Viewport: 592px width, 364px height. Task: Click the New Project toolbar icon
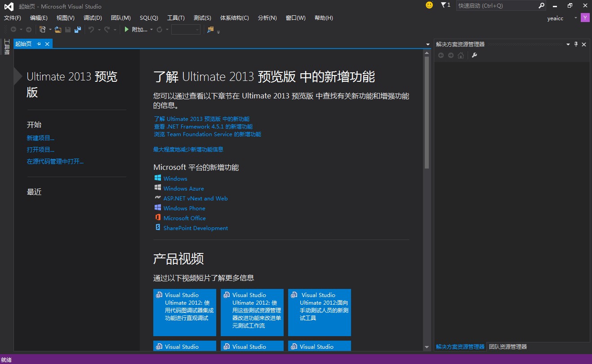pos(42,30)
